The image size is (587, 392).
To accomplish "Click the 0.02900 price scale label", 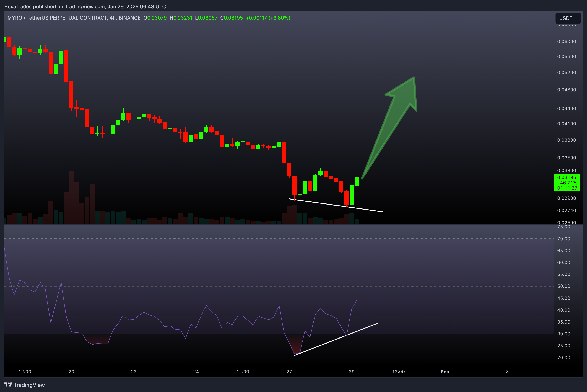I will [566, 198].
